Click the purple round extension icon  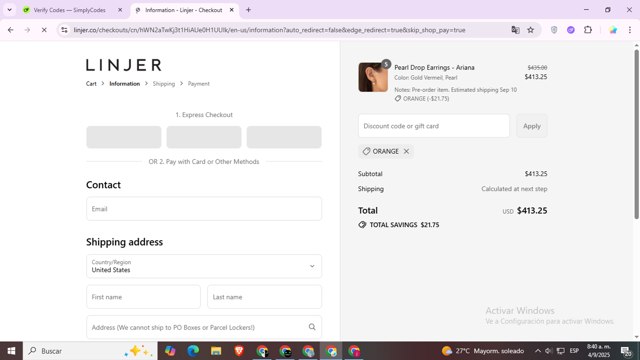point(571,30)
